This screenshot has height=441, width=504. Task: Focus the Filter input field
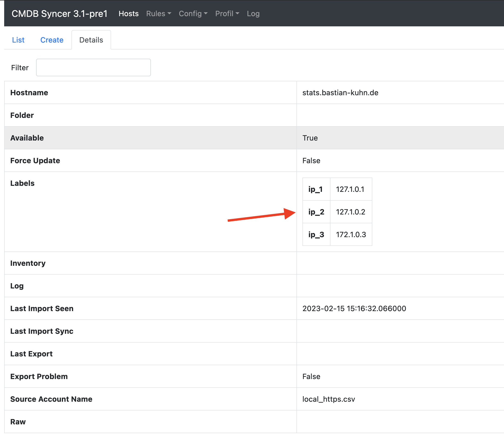93,67
